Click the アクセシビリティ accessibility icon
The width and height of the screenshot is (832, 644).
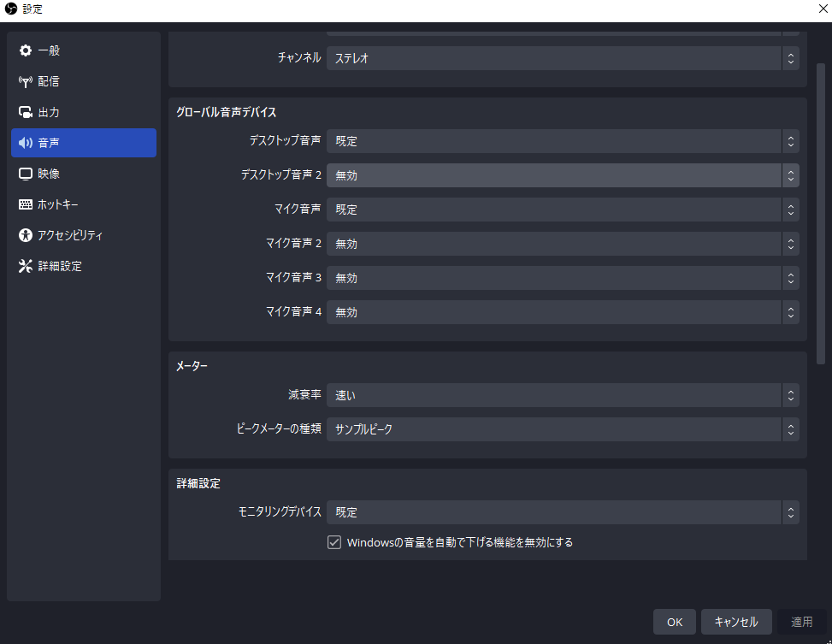pyautogui.click(x=26, y=235)
